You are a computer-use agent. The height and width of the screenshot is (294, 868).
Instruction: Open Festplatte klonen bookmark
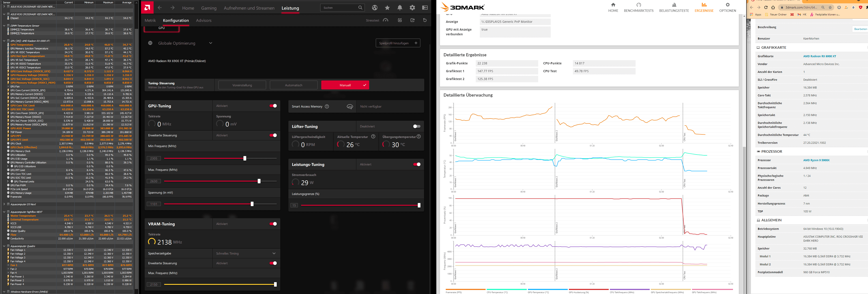(x=825, y=15)
